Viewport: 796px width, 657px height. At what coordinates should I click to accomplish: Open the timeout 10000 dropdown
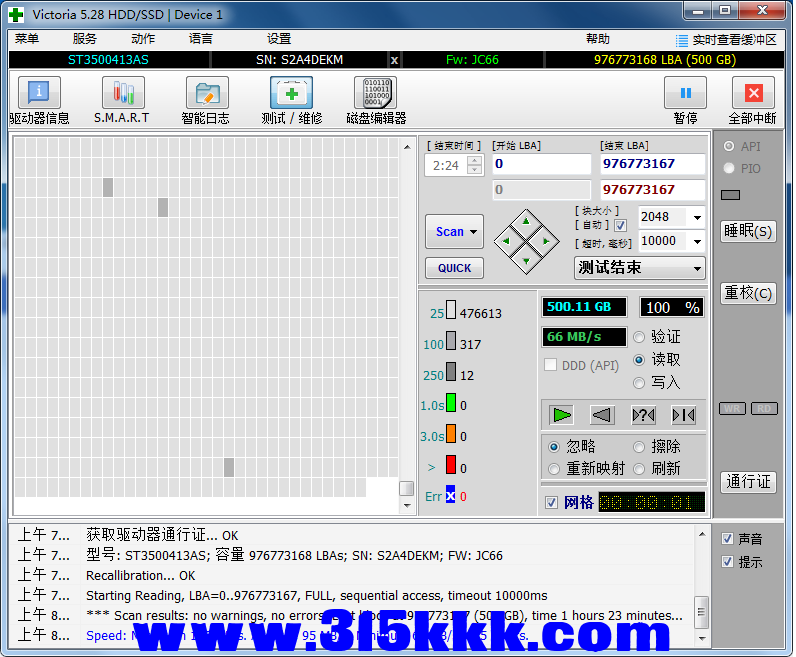click(698, 241)
